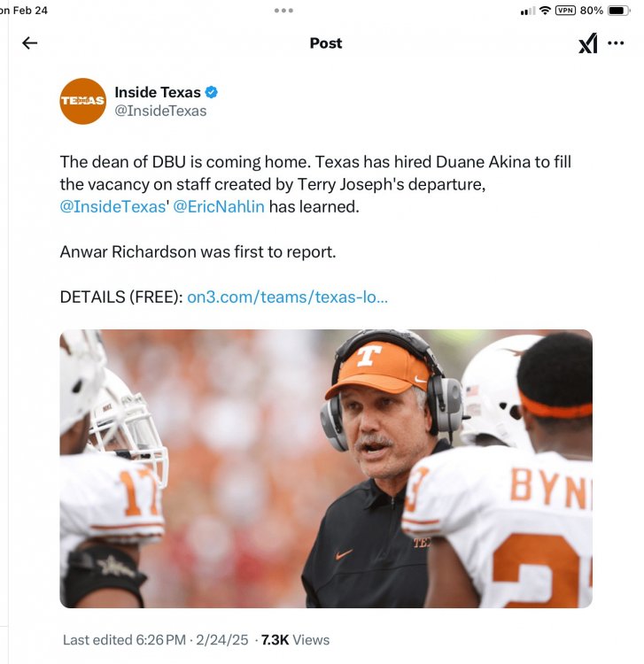Viewport: 644px width, 664px height.
Task: Tap the battery icon in status bar
Action: pos(618,10)
